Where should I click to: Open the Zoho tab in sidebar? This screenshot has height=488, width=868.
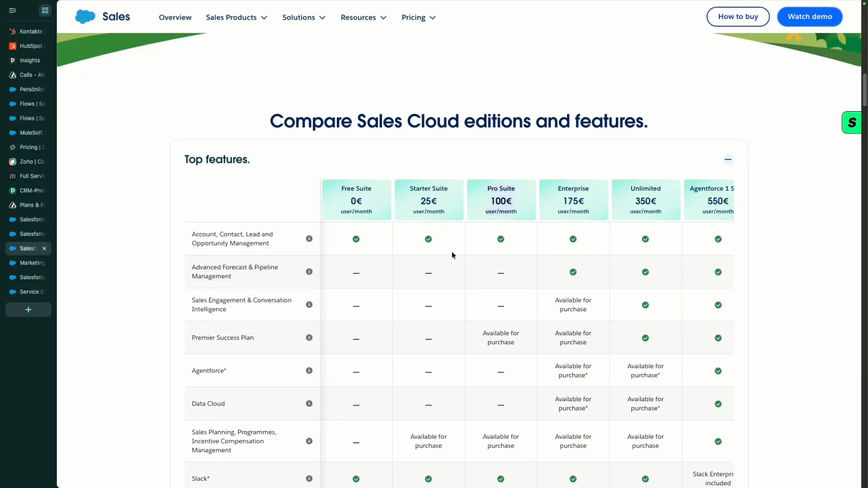pyautogui.click(x=28, y=162)
